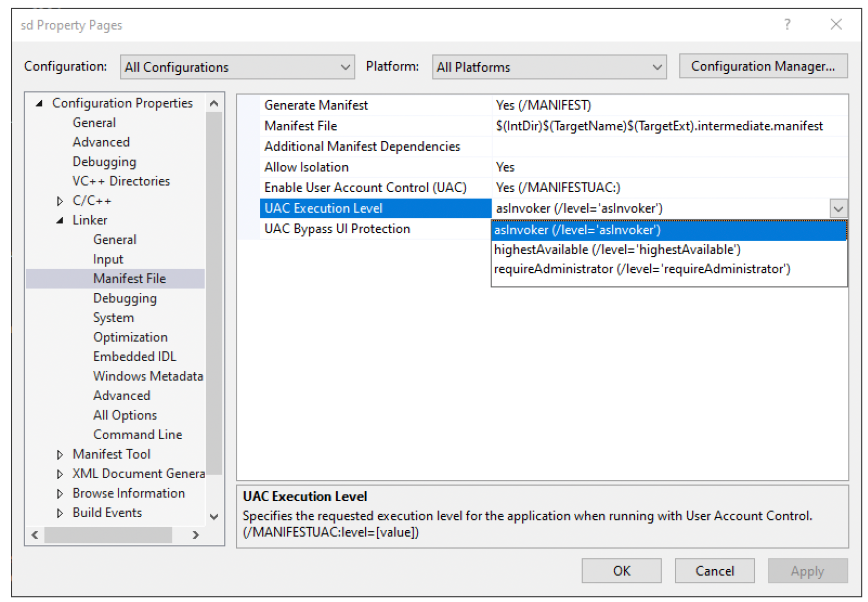Select General under Configuration Properties
Screen dimensions: 868x602
94,123
